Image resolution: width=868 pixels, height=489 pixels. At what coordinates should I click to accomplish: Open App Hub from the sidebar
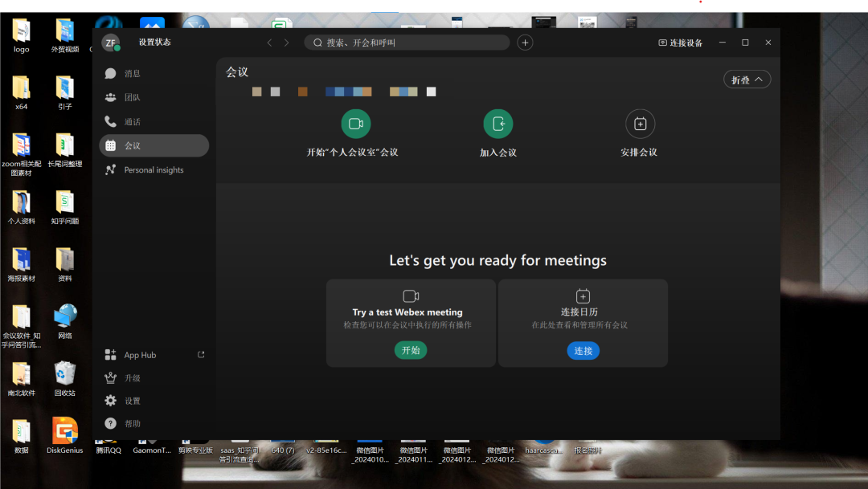click(x=137, y=354)
